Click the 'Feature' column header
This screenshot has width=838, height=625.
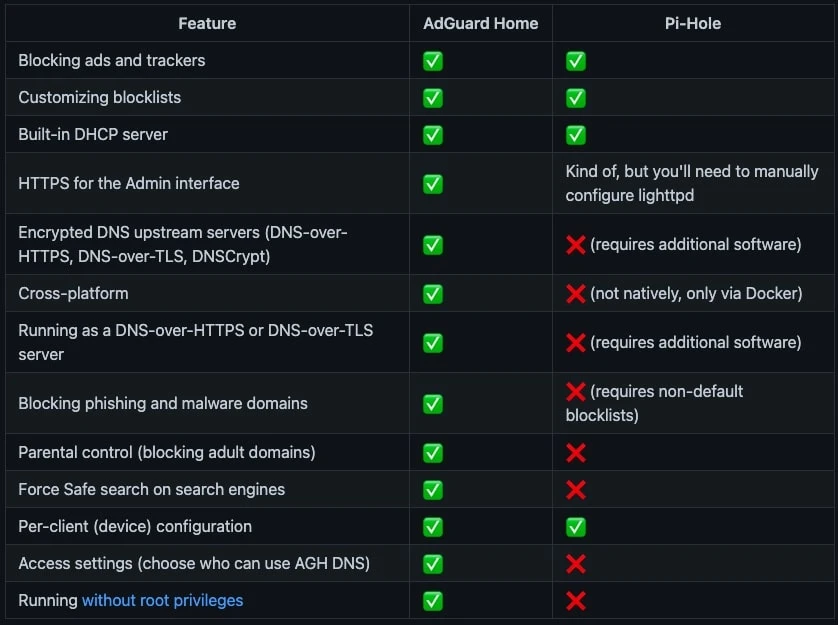(207, 24)
